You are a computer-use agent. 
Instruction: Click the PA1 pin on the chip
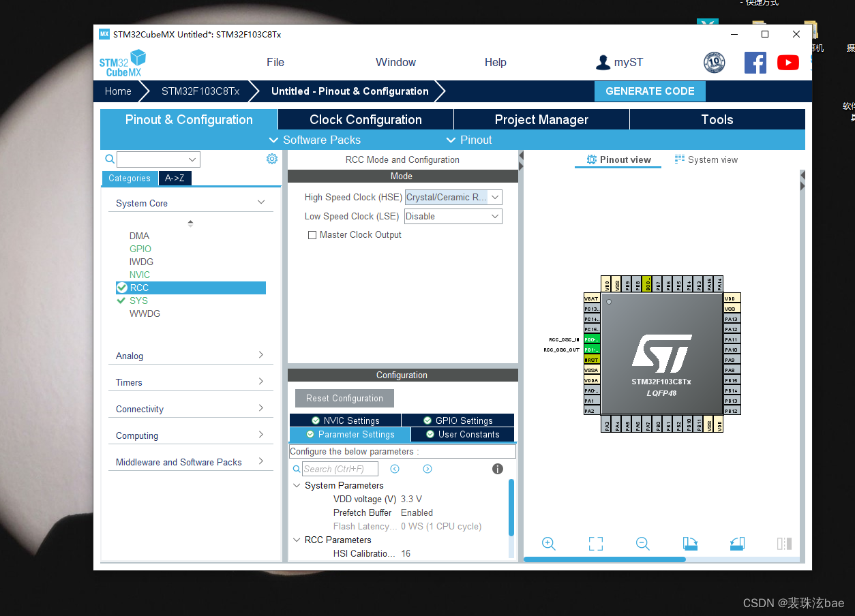(x=592, y=401)
